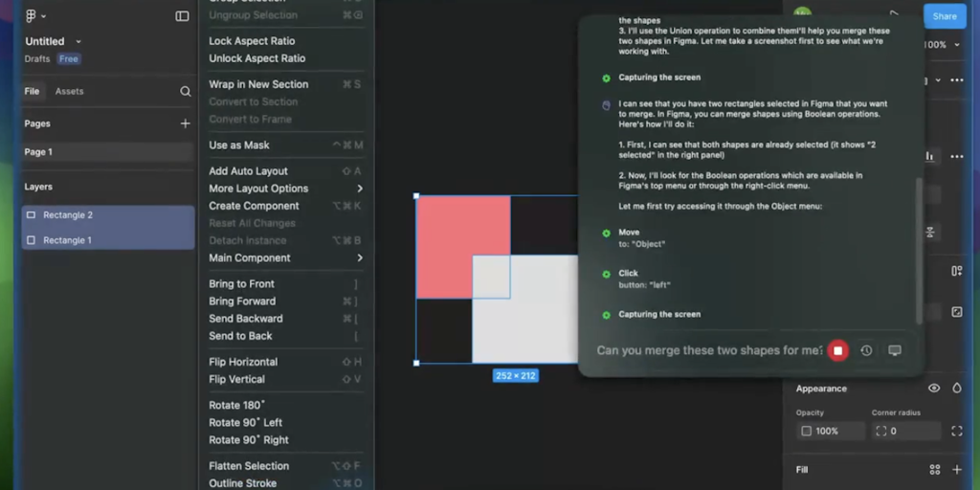
Task: Open the three-dot menu below the zoom level
Action: (957, 80)
